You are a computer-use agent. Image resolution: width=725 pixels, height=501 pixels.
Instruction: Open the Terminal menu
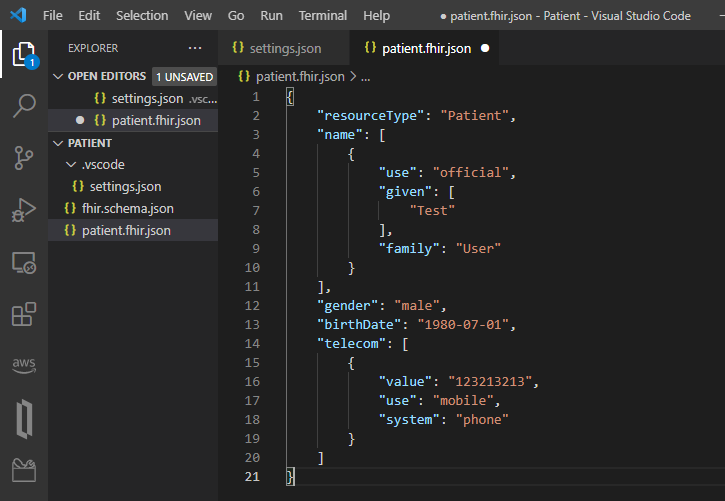click(322, 16)
